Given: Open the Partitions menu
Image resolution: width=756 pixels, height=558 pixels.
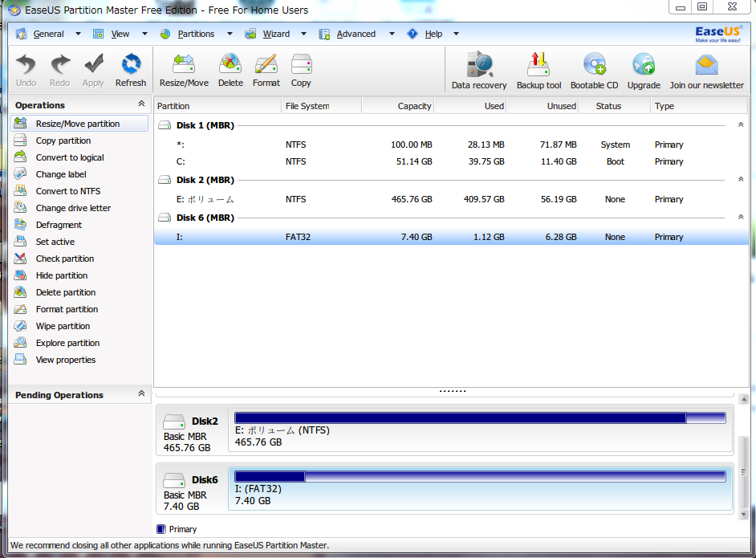Looking at the screenshot, I should [x=196, y=34].
